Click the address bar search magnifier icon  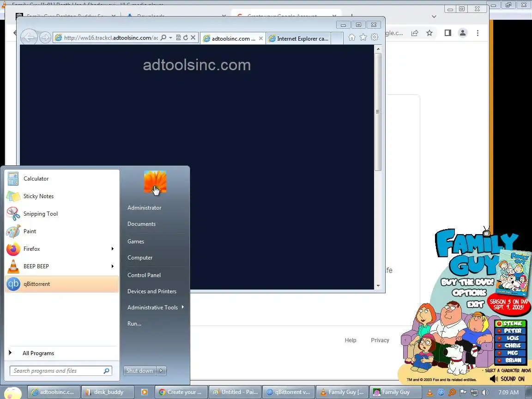[163, 38]
